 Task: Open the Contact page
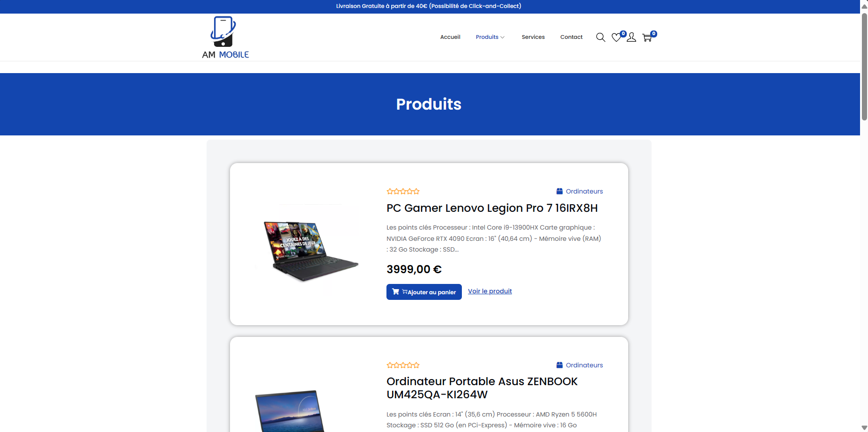coord(571,37)
